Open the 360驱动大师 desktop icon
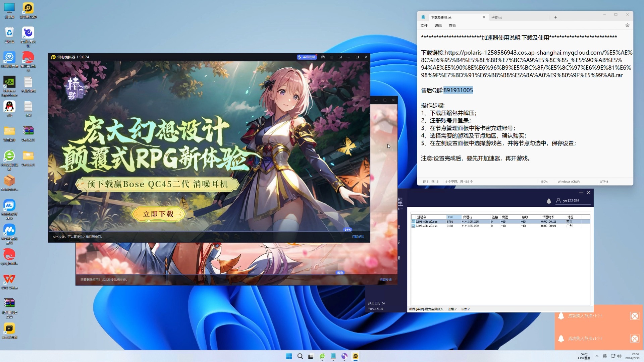Viewport: 644px width, 362px height. tap(9, 60)
